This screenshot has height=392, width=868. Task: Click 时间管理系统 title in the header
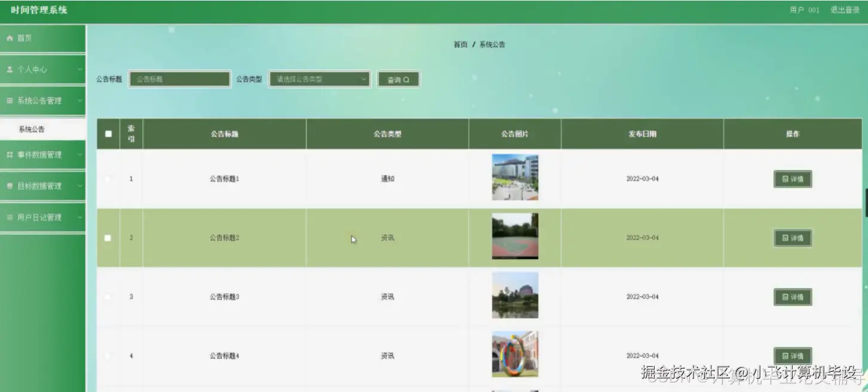[39, 10]
